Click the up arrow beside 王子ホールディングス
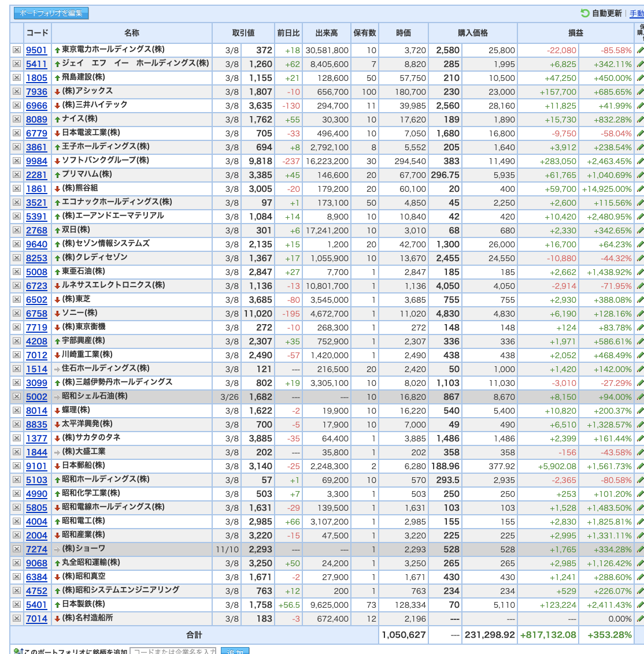Screen dimensions: 644x654 [x=57, y=147]
